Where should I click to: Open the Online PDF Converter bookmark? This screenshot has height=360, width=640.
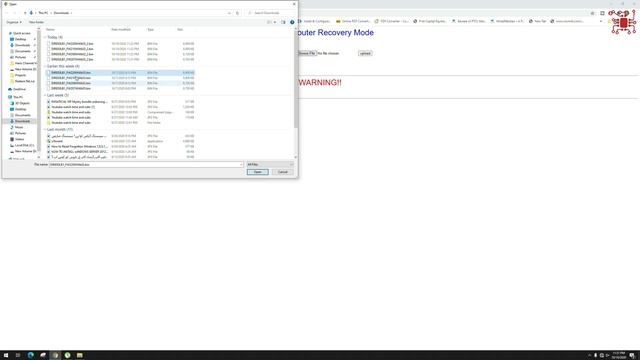pos(353,21)
